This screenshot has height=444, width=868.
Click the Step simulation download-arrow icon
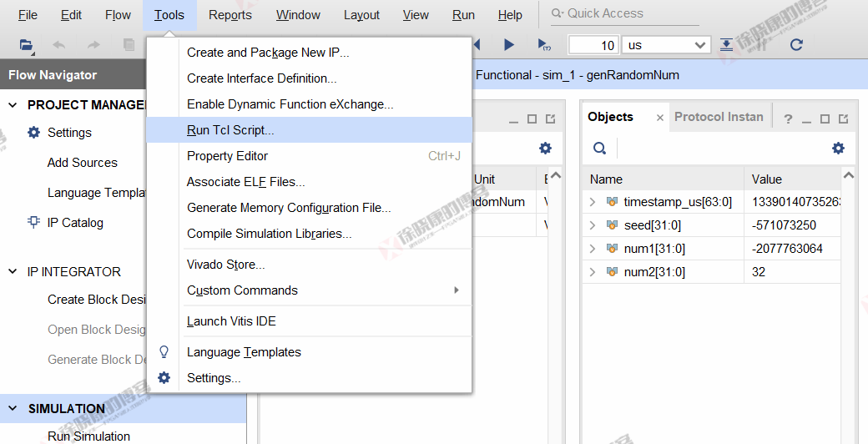coord(727,45)
